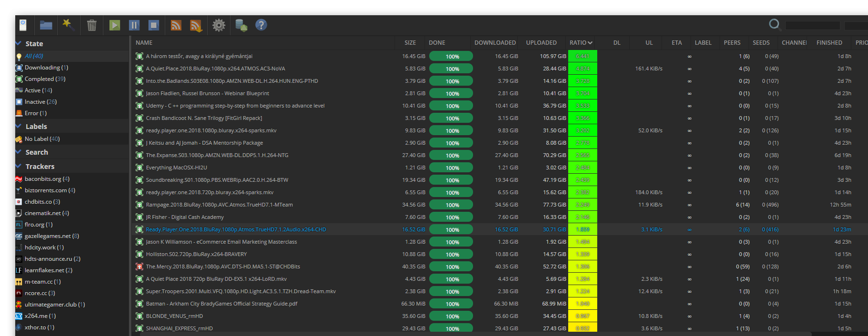This screenshot has height=336, width=868.
Task: Select the Ready.Player.One.2018.BluRay.1080p.Atmos torrent
Action: pyautogui.click(x=500, y=229)
